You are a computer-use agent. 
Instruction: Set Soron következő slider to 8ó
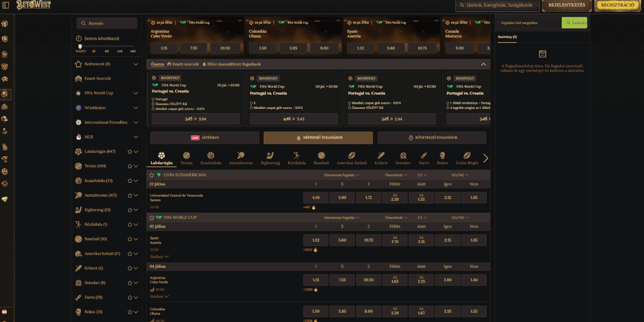click(x=107, y=51)
